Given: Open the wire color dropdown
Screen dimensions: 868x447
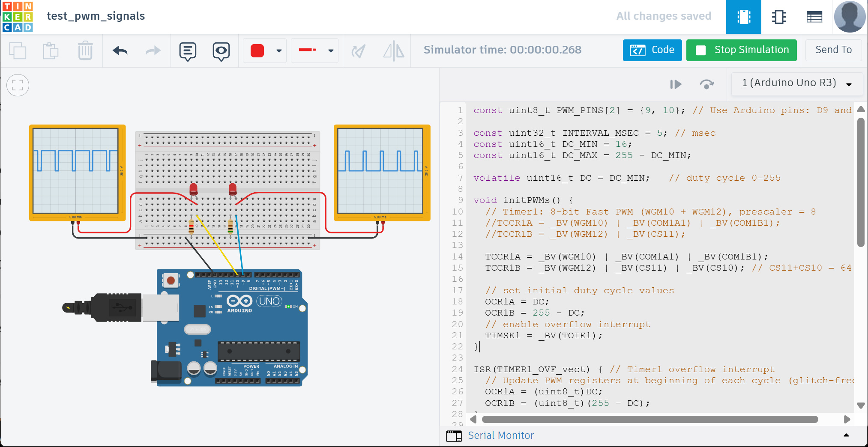Looking at the screenshot, I should tap(279, 51).
